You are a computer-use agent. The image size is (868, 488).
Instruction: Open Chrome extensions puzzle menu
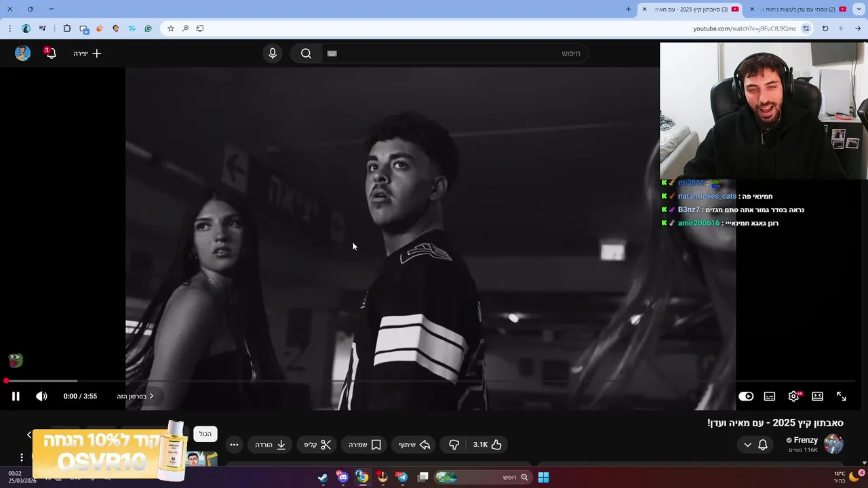coord(67,28)
